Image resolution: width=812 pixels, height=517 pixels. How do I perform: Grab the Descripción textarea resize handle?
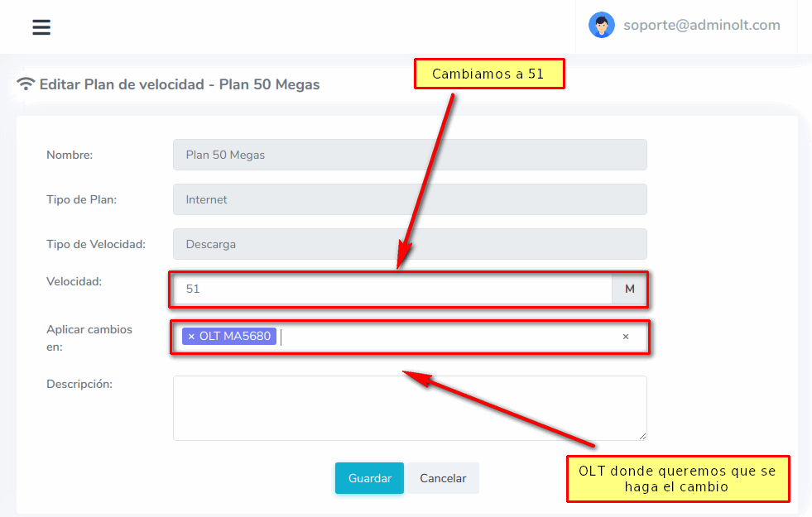coord(641,435)
